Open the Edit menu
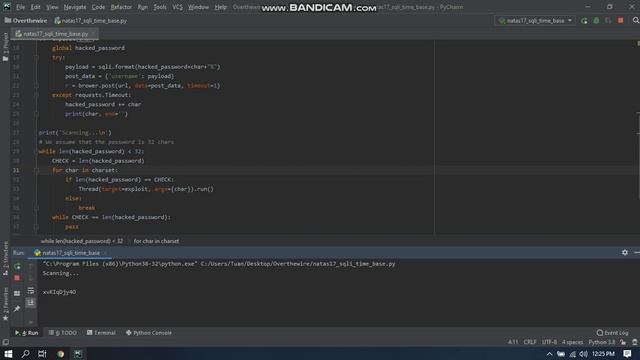The width and height of the screenshot is (640, 360). 36,7
